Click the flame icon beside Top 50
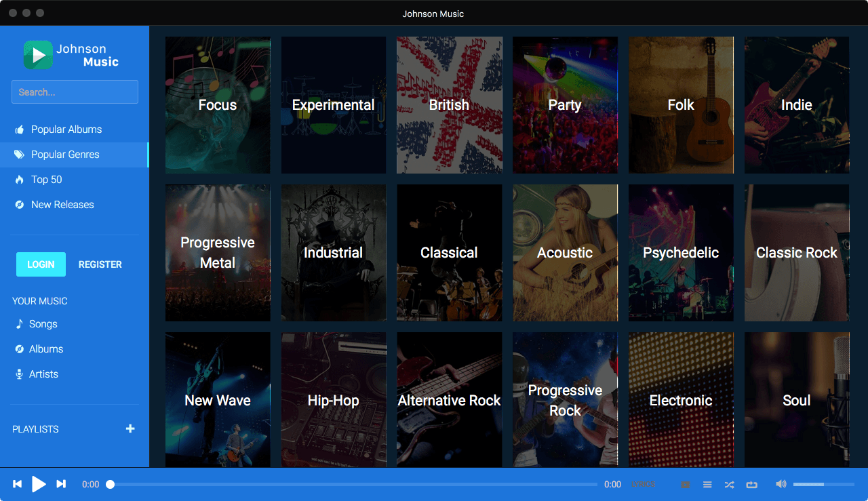This screenshot has height=501, width=868. (x=20, y=180)
